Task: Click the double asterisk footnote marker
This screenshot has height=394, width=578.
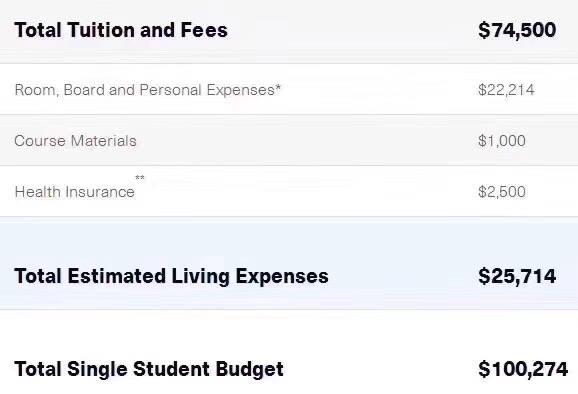Action: pos(140,178)
